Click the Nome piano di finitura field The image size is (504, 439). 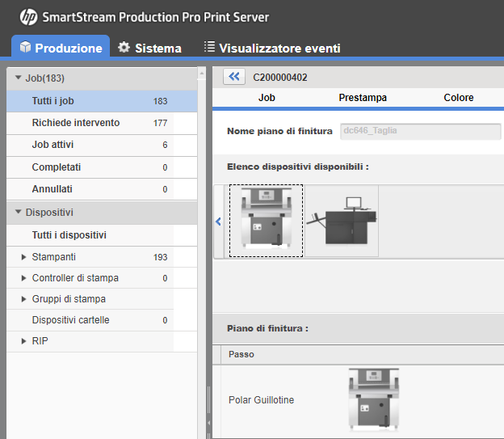(421, 131)
